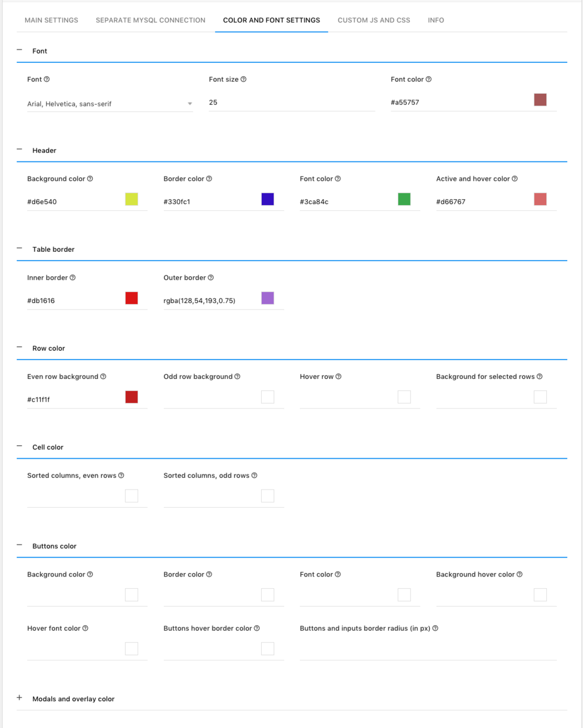The height and width of the screenshot is (728, 583).
Task: Collapse the Header section
Action: tap(20, 150)
